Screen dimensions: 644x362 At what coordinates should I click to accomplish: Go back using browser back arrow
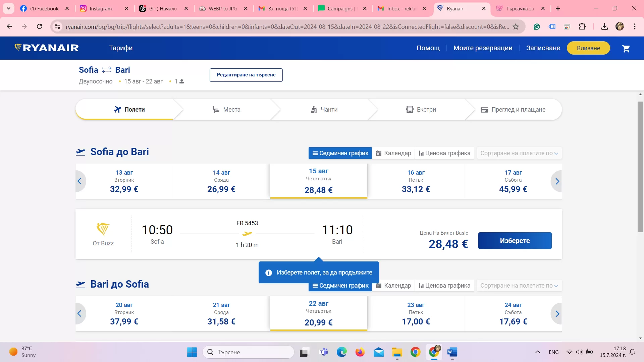point(9,26)
